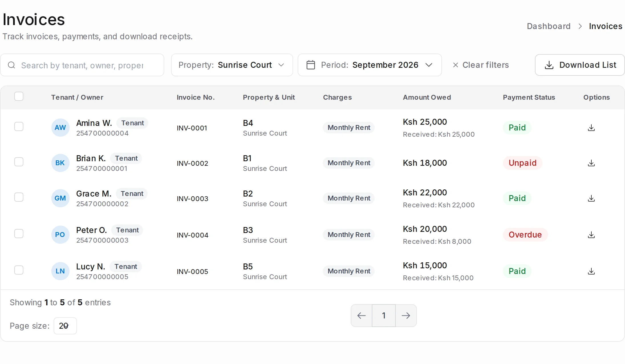The height and width of the screenshot is (364, 625).
Task: Open the Page size dropdown
Action: [x=65, y=326]
